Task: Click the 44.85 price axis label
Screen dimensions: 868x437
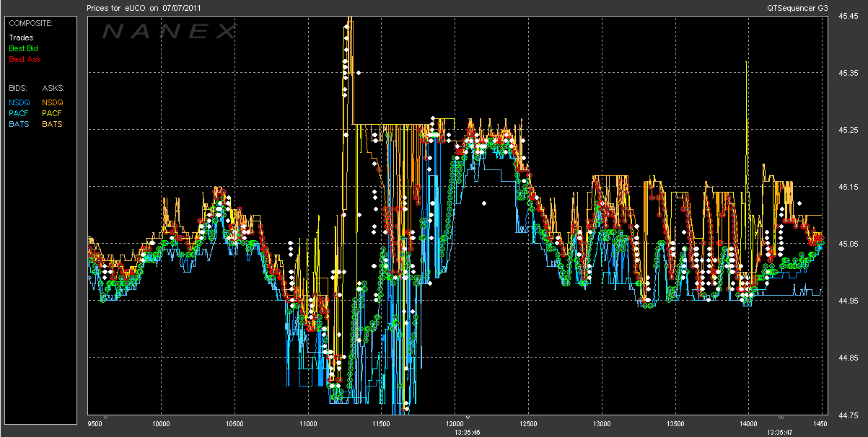Action: pos(848,358)
